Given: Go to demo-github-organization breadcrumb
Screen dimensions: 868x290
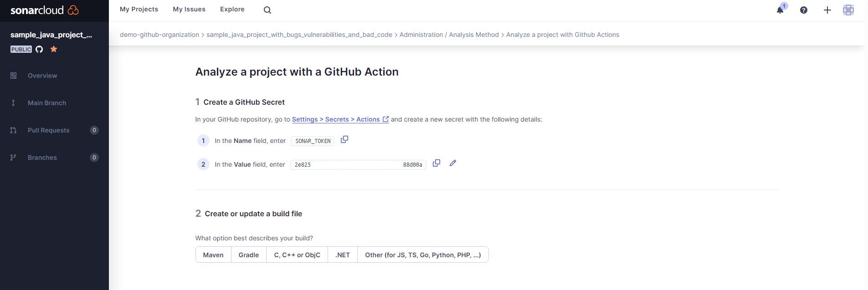Looking at the screenshot, I should pos(159,35).
